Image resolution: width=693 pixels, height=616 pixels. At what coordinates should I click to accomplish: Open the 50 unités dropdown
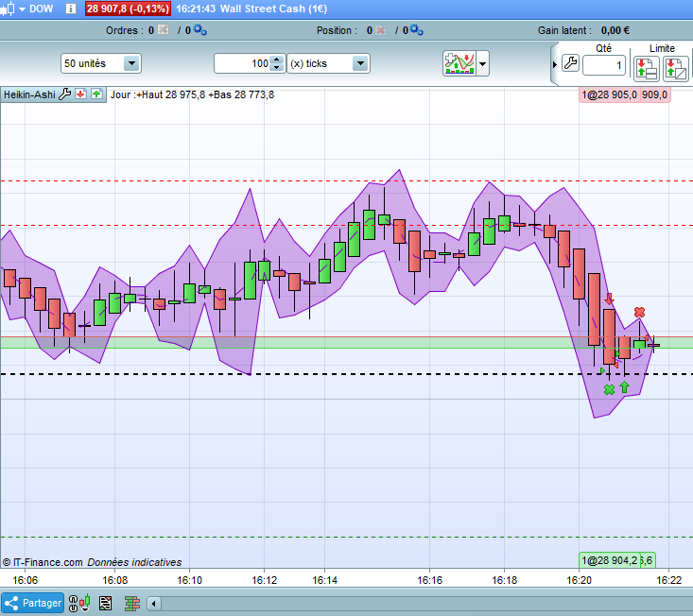click(101, 63)
